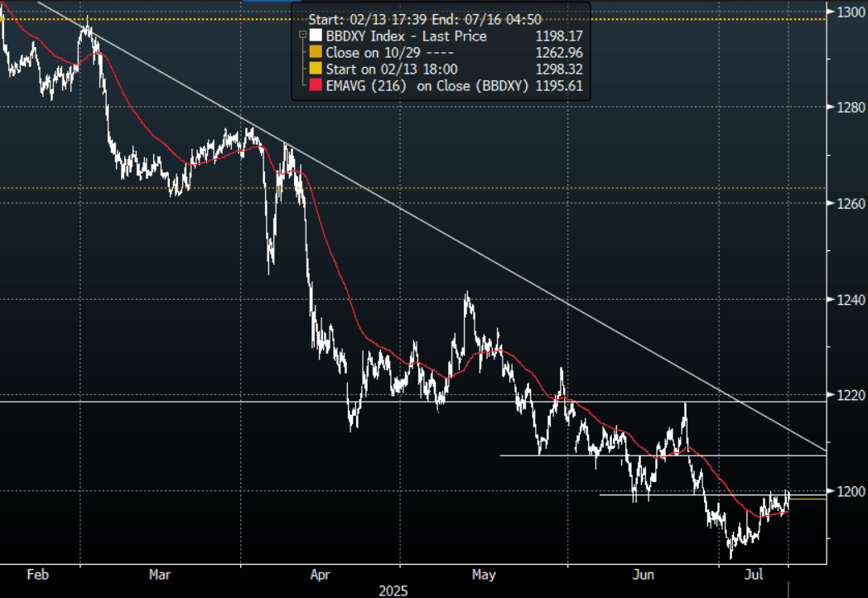Select the orange dotted line near 1263
The width and height of the screenshot is (868, 598).
[x=413, y=188]
